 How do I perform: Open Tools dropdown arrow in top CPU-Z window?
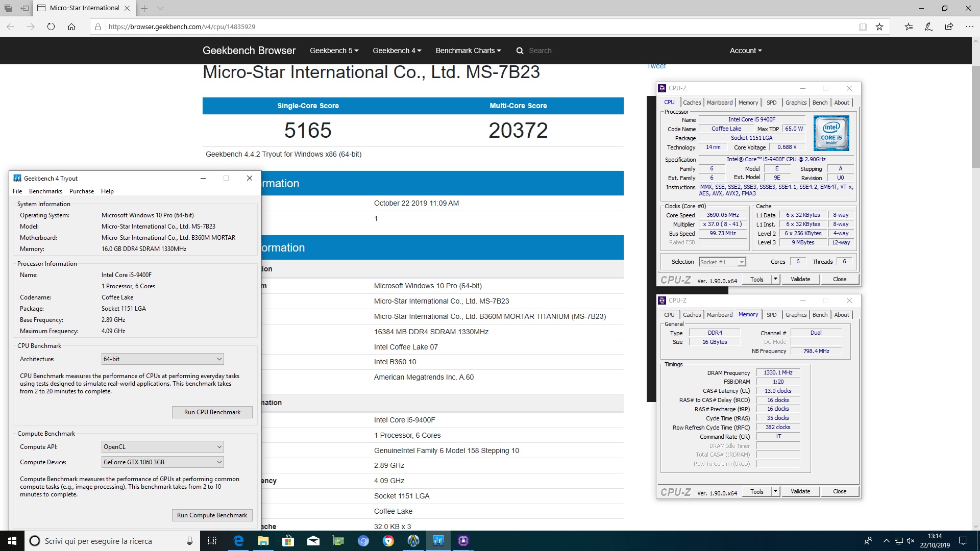[775, 279]
